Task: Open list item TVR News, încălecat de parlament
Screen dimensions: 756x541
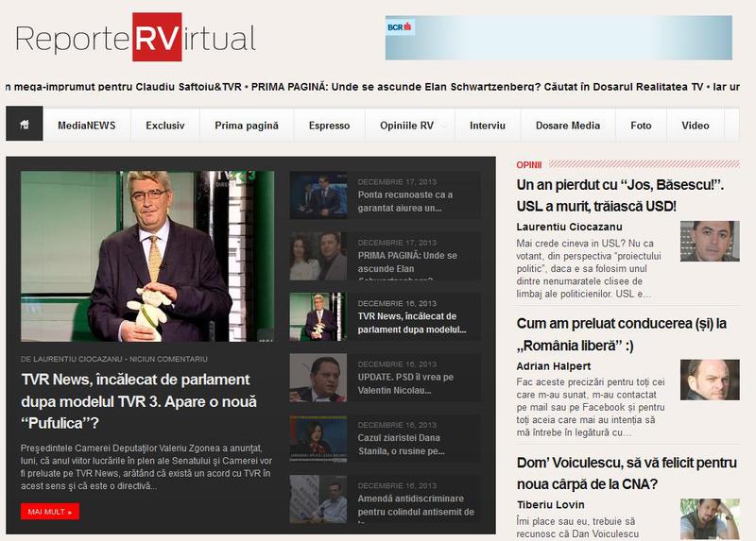Action: pyautogui.click(x=412, y=323)
